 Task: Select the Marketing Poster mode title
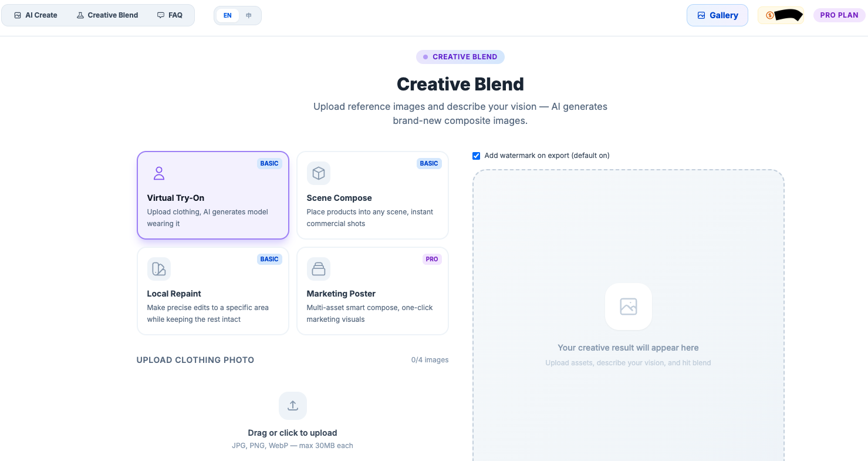[341, 294]
